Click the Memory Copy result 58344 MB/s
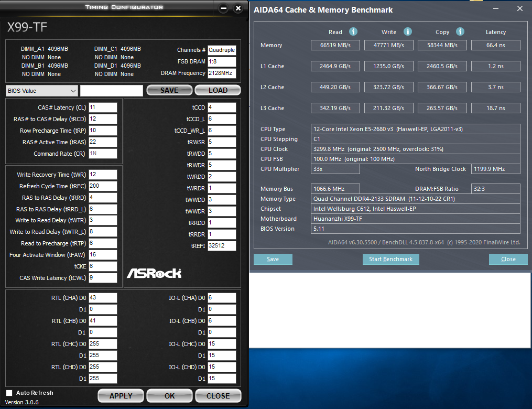 pos(442,45)
